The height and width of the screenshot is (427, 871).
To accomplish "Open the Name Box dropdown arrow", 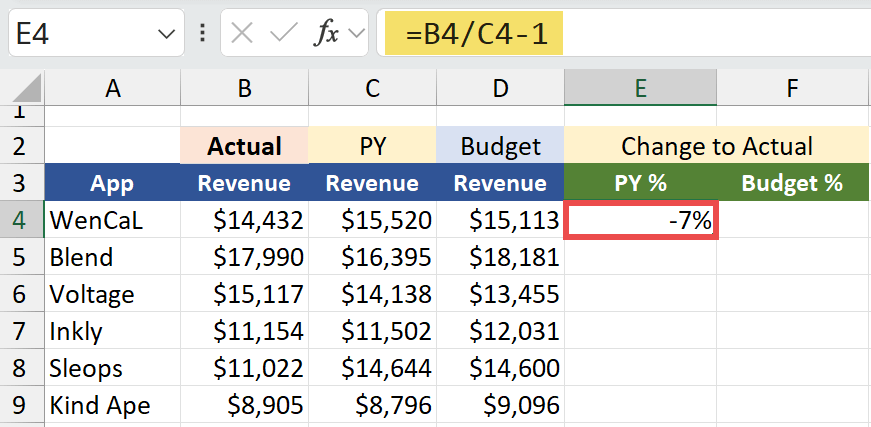I will pos(166,35).
